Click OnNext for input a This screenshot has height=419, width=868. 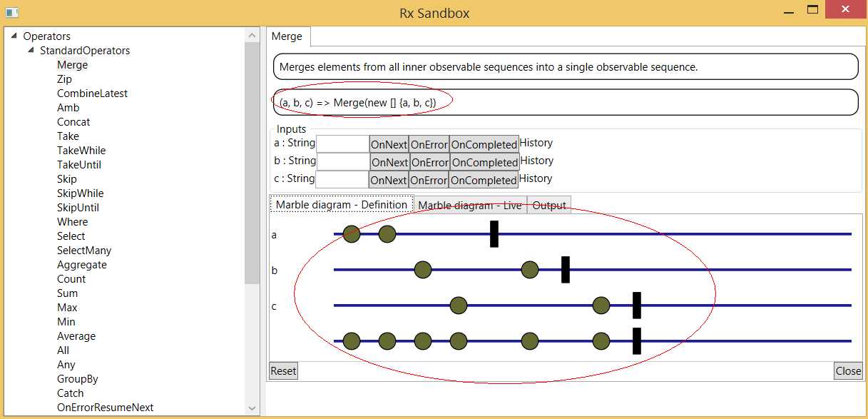(389, 144)
